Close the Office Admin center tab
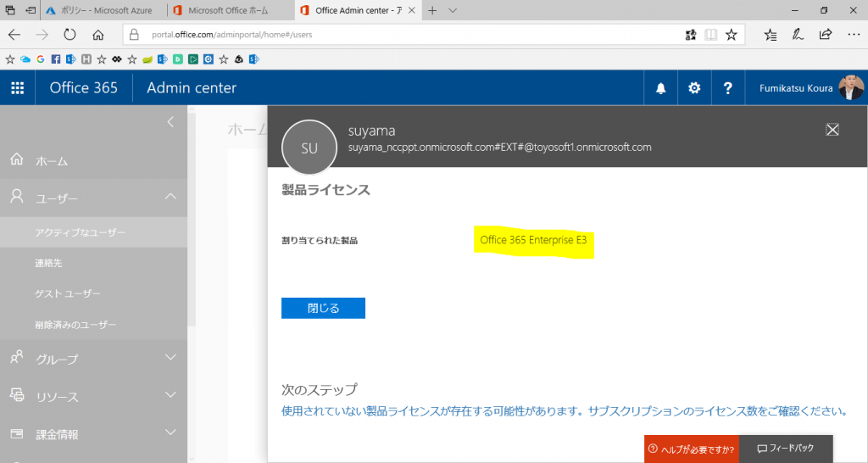The height and width of the screenshot is (463, 868). pyautogui.click(x=411, y=10)
